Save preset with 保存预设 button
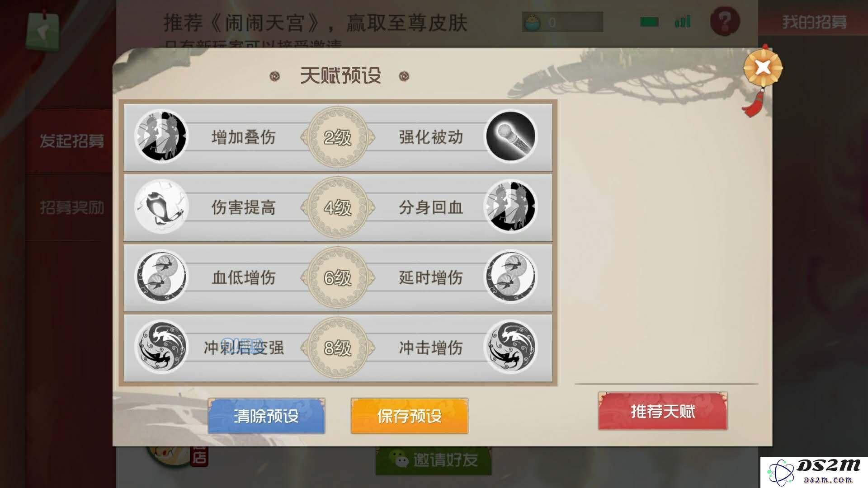868x488 pixels. coord(409,416)
